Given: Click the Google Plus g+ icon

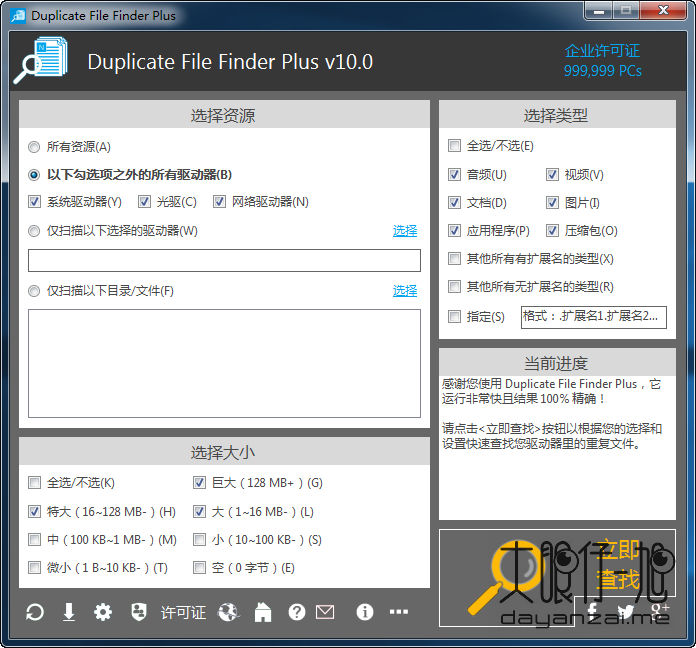Looking at the screenshot, I should (x=660, y=610).
